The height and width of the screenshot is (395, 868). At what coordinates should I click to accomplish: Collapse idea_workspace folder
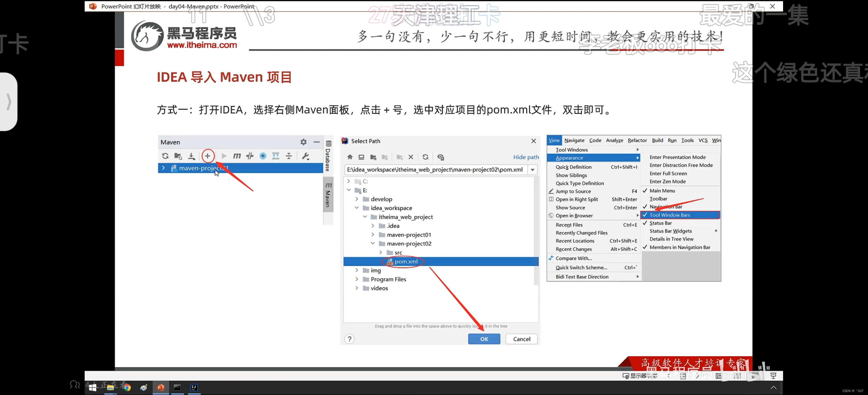point(357,208)
